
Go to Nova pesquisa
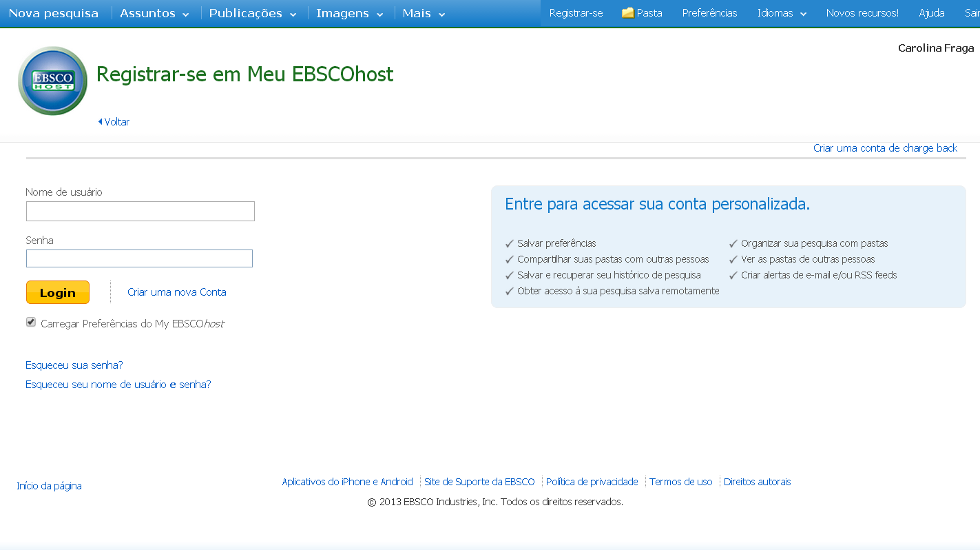pos(54,13)
